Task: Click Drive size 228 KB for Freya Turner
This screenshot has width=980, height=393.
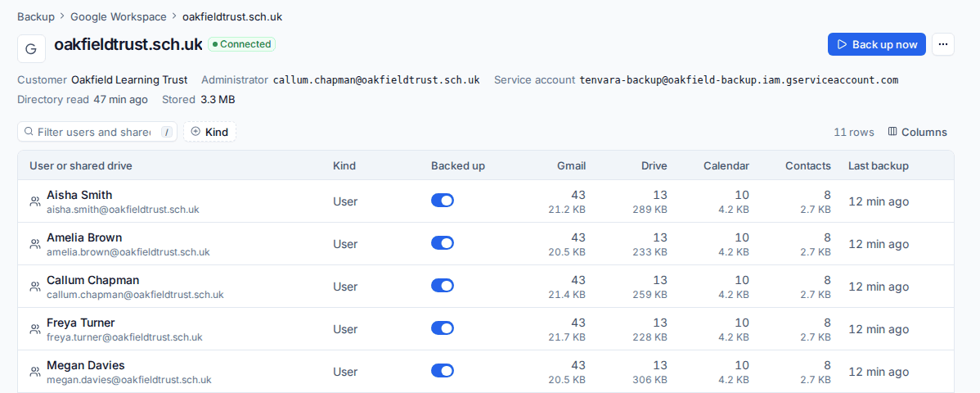Action: [651, 337]
